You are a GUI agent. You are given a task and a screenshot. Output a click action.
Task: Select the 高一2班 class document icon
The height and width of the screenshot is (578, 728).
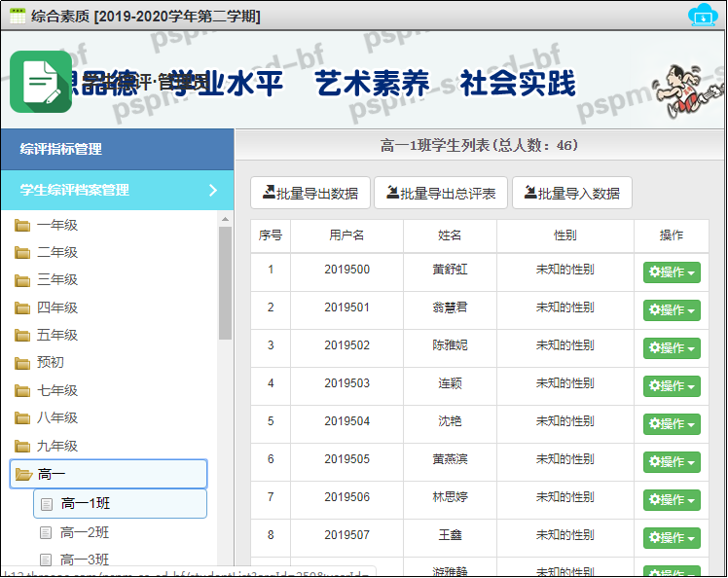(46, 532)
